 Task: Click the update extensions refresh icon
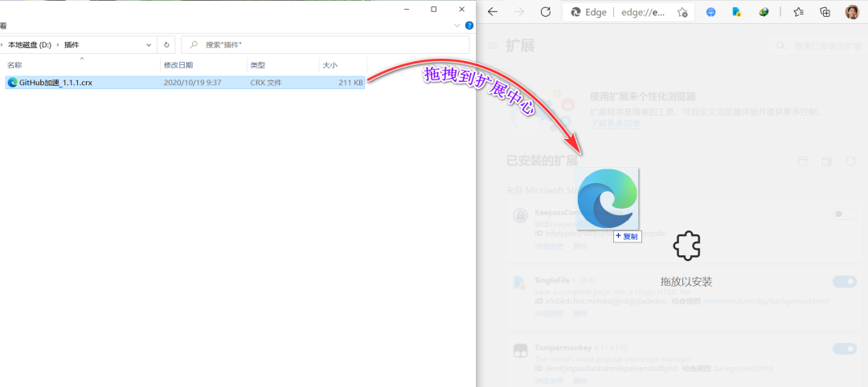coord(851,161)
